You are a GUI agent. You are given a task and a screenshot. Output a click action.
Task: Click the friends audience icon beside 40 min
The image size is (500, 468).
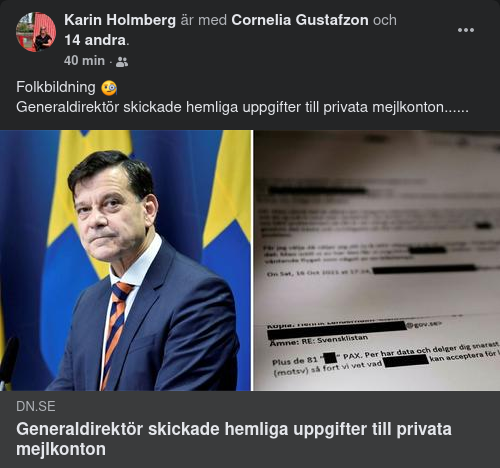coord(122,62)
